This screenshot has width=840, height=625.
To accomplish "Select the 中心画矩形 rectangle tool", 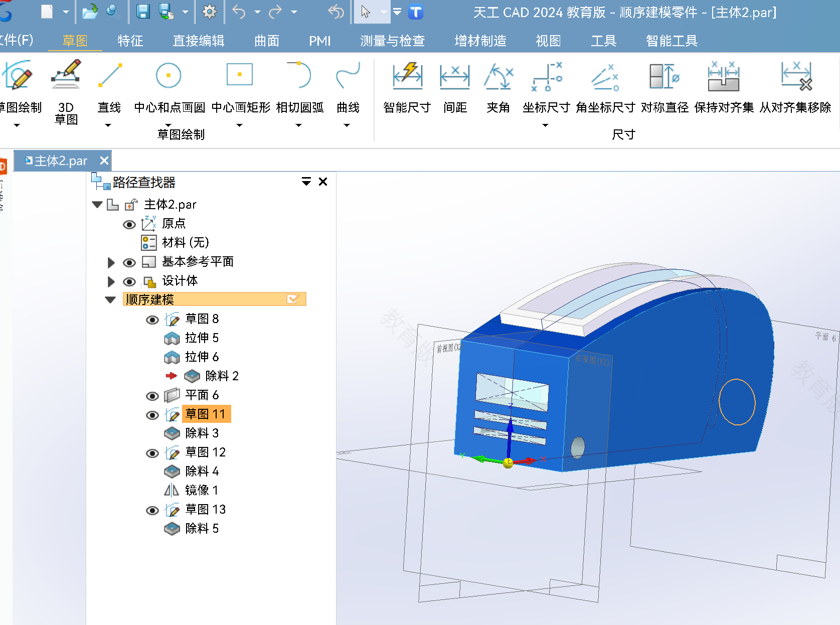I will click(240, 86).
